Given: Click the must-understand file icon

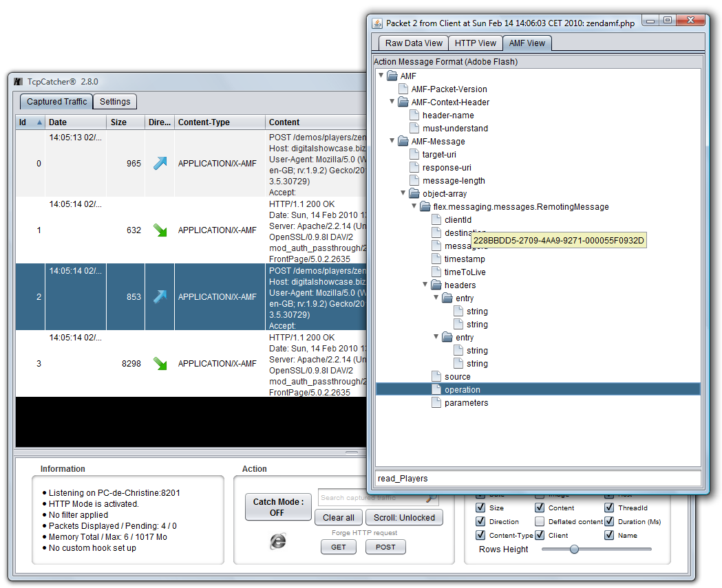Looking at the screenshot, I should 414,128.
